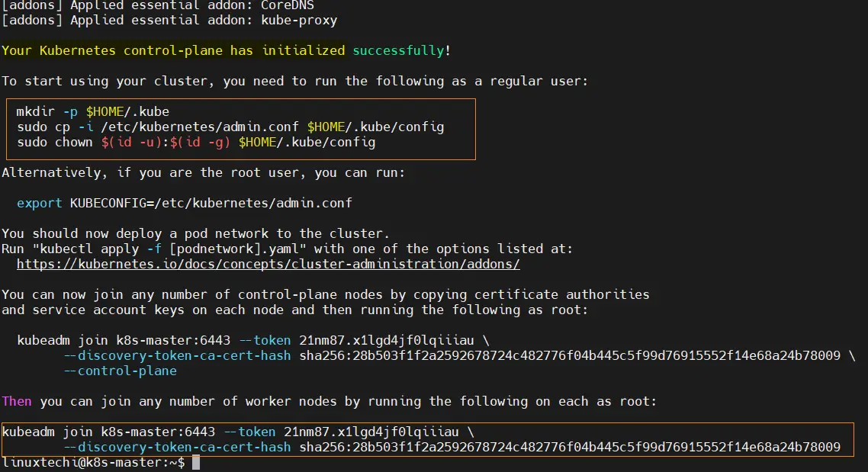Click the "To start using your cluster" line

294,81
